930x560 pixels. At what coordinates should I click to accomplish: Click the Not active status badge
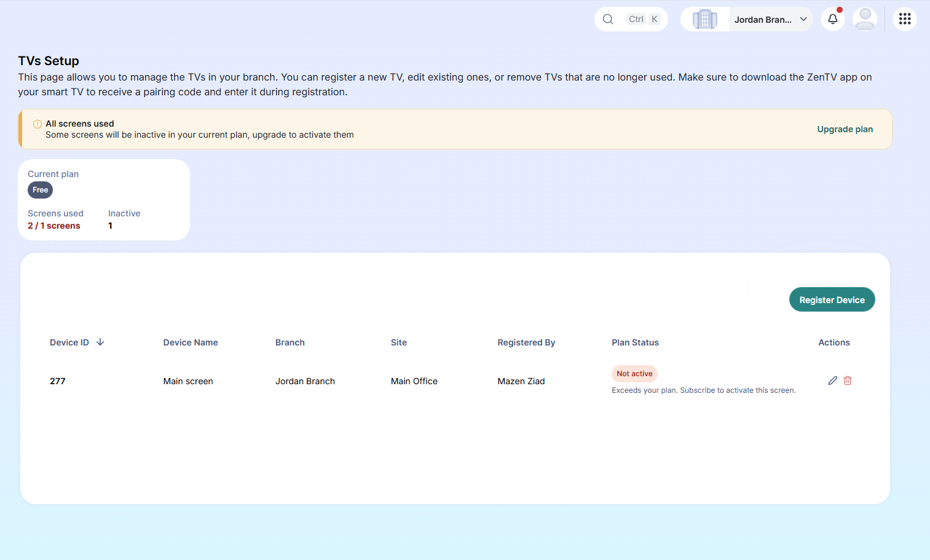click(x=634, y=374)
